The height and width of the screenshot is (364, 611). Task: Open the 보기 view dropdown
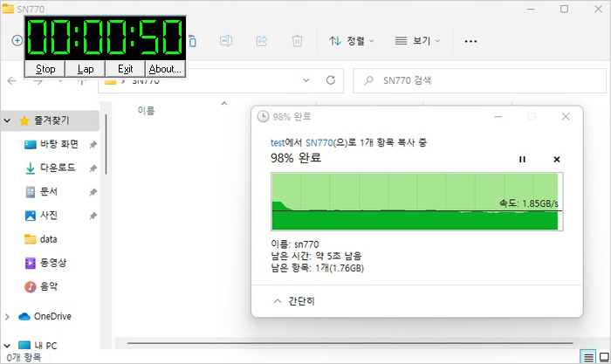tap(417, 40)
